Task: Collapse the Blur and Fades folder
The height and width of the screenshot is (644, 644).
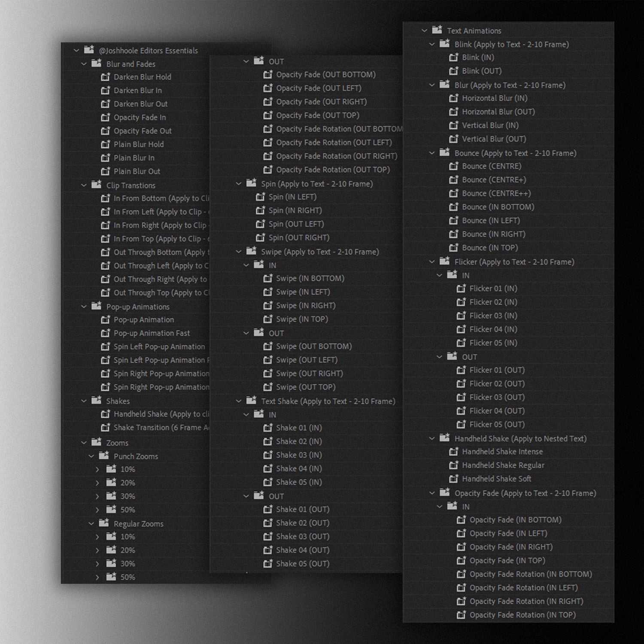Action: [x=84, y=64]
